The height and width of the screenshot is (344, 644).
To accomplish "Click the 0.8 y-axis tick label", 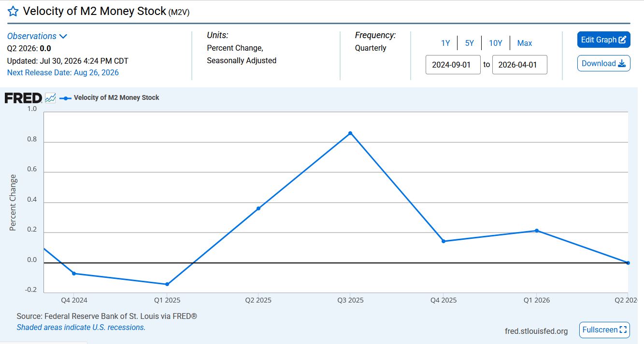I will pyautogui.click(x=32, y=139).
